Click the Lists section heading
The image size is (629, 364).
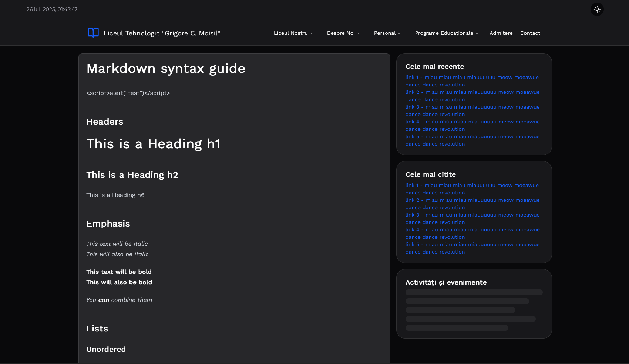(97, 329)
